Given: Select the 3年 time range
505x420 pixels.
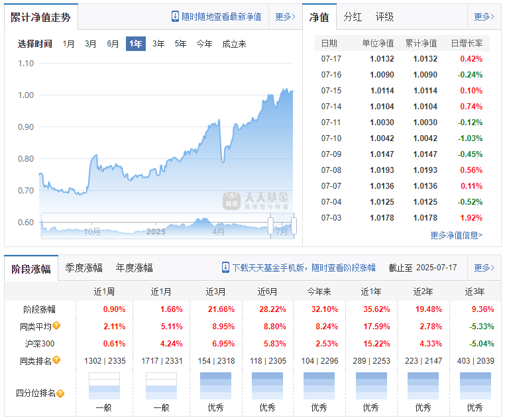Looking at the screenshot, I should 158,44.
